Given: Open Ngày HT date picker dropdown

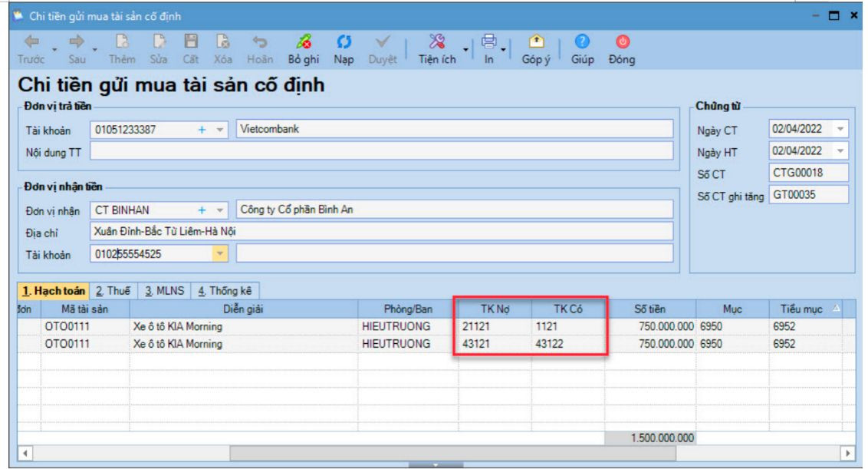Looking at the screenshot, I should click(x=840, y=150).
